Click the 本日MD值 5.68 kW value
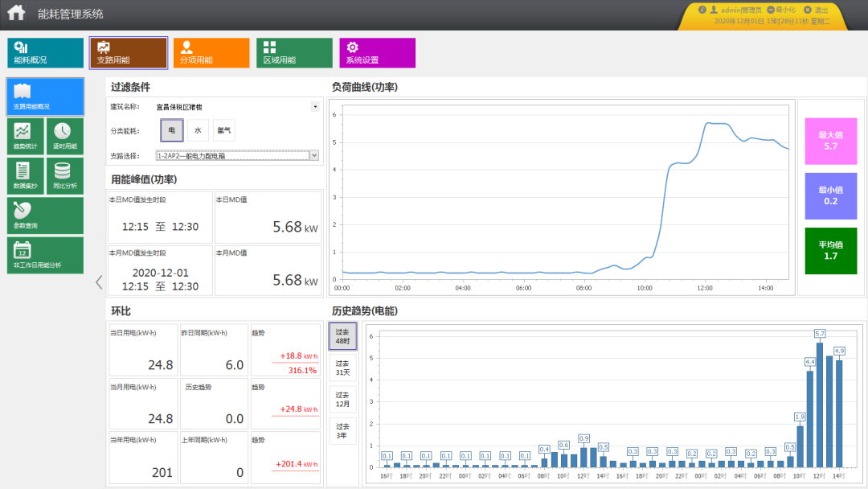 [x=295, y=227]
